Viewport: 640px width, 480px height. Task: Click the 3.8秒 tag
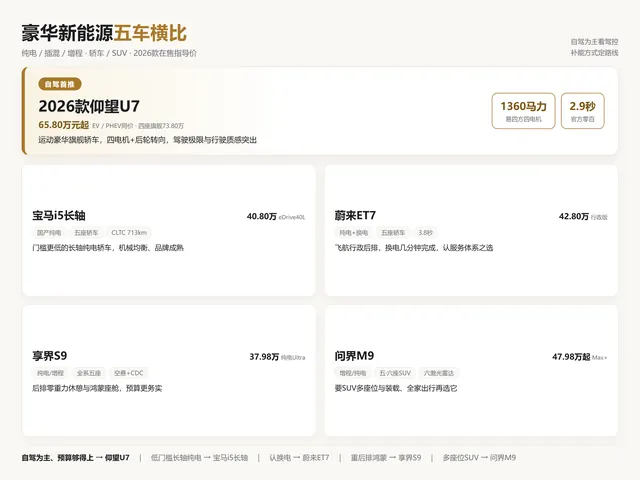(425, 233)
